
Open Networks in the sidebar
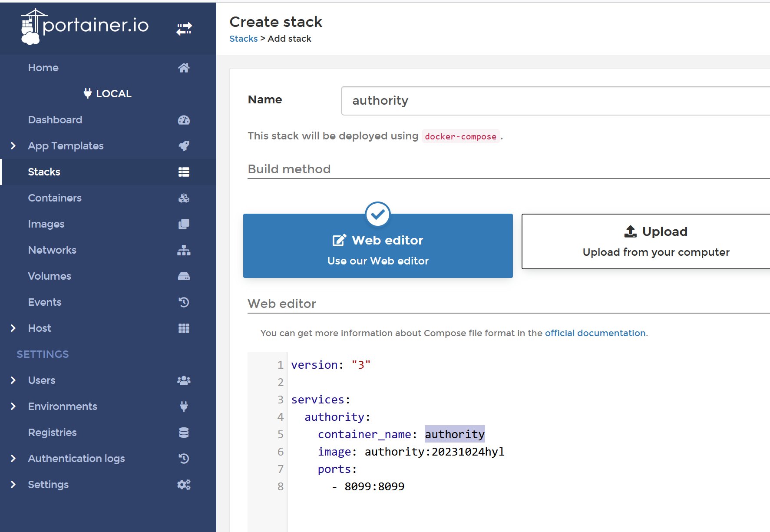[108, 250]
